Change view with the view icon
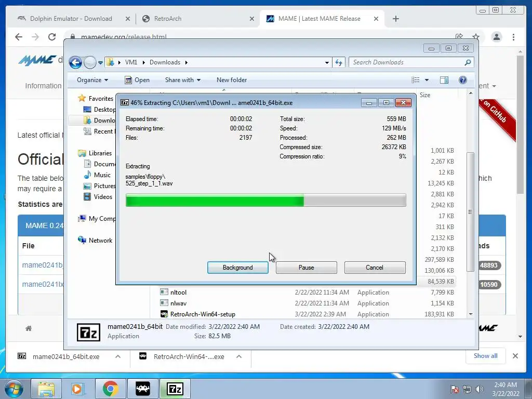 [416, 80]
